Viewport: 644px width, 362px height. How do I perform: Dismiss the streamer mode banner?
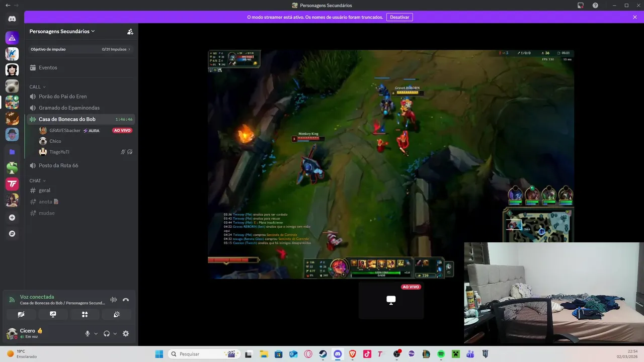[x=635, y=17]
